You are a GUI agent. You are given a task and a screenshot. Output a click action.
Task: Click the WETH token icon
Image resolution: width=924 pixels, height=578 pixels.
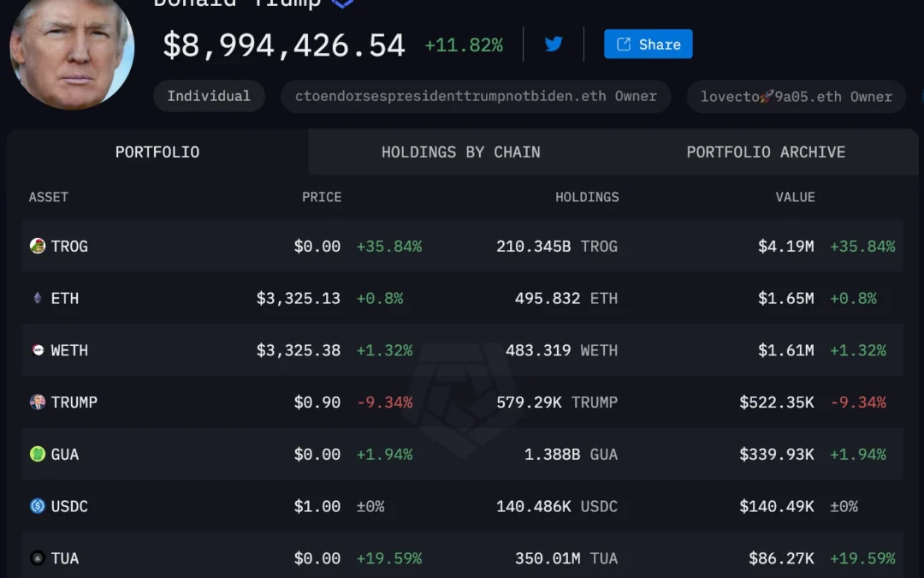coord(38,350)
